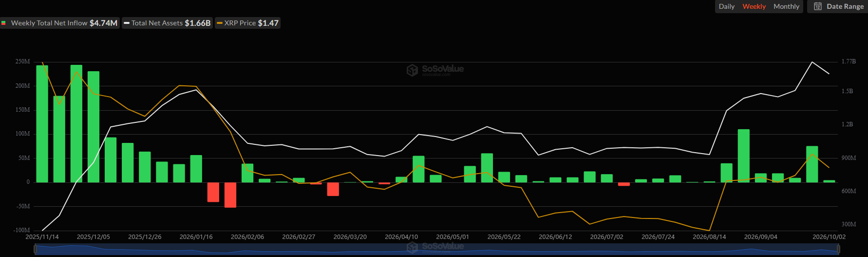868x257 pixels.
Task: Click x-axis label 2026/07/02
Action: click(x=607, y=237)
